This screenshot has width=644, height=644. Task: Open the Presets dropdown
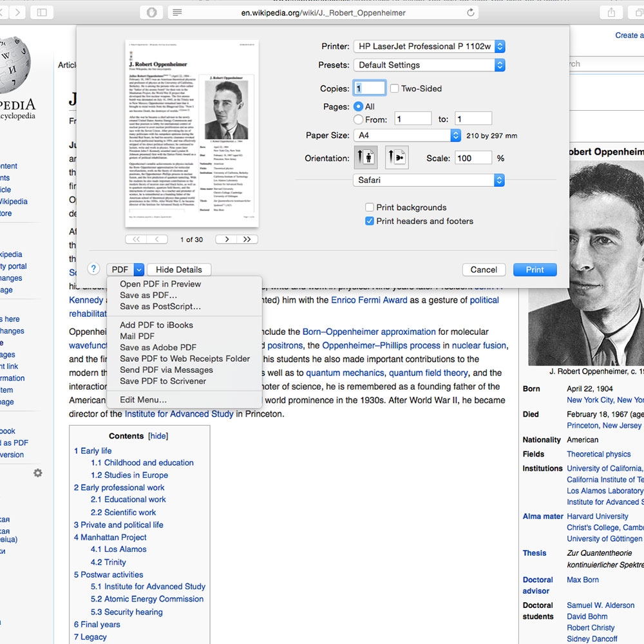429,65
